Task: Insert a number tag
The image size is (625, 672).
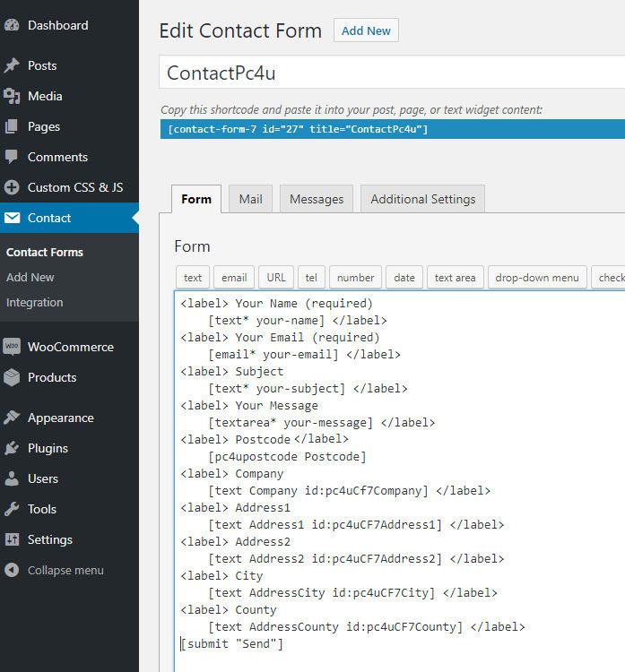Action: click(x=356, y=278)
